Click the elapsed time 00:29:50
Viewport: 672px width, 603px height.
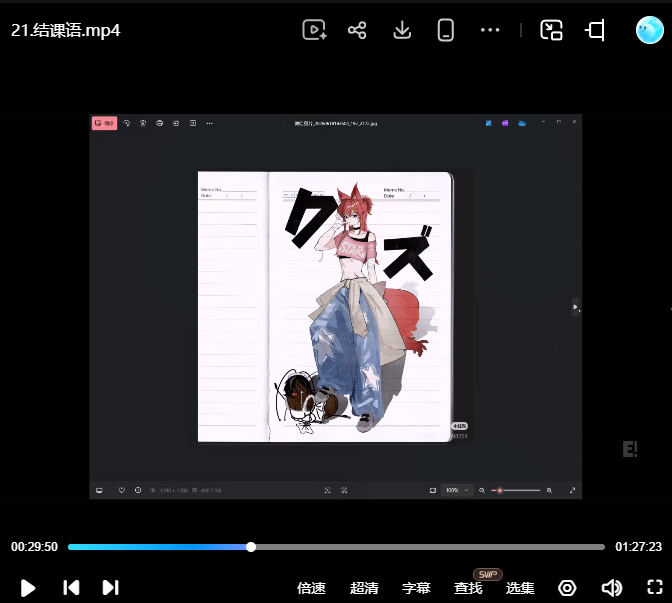point(34,547)
